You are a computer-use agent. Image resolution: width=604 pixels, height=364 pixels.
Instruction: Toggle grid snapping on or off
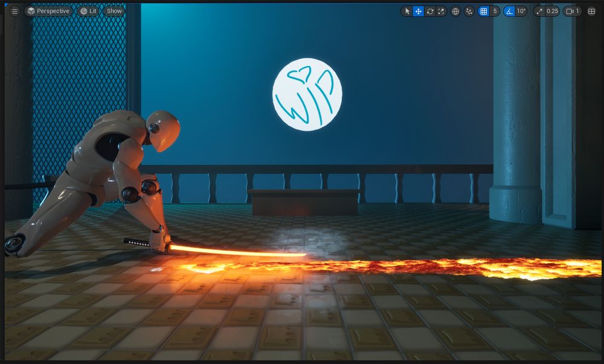[x=483, y=11]
